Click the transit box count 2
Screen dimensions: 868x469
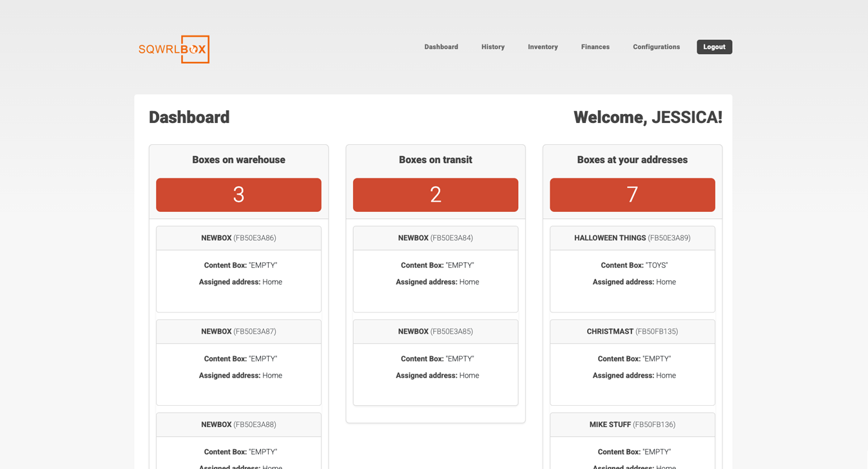tap(435, 195)
